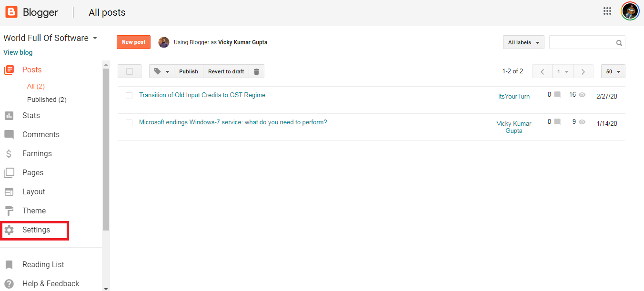
Task: Click the sidebar vertical scrollbar thumb
Action: [106, 149]
